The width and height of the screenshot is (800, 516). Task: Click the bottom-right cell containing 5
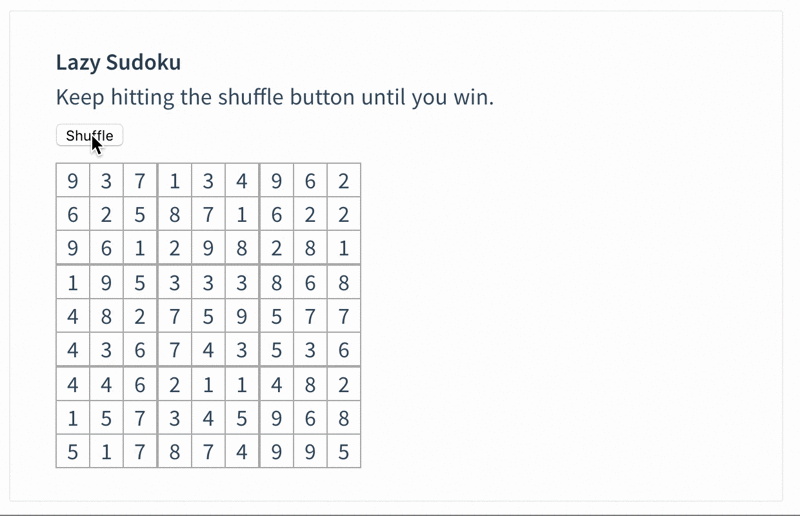point(343,451)
